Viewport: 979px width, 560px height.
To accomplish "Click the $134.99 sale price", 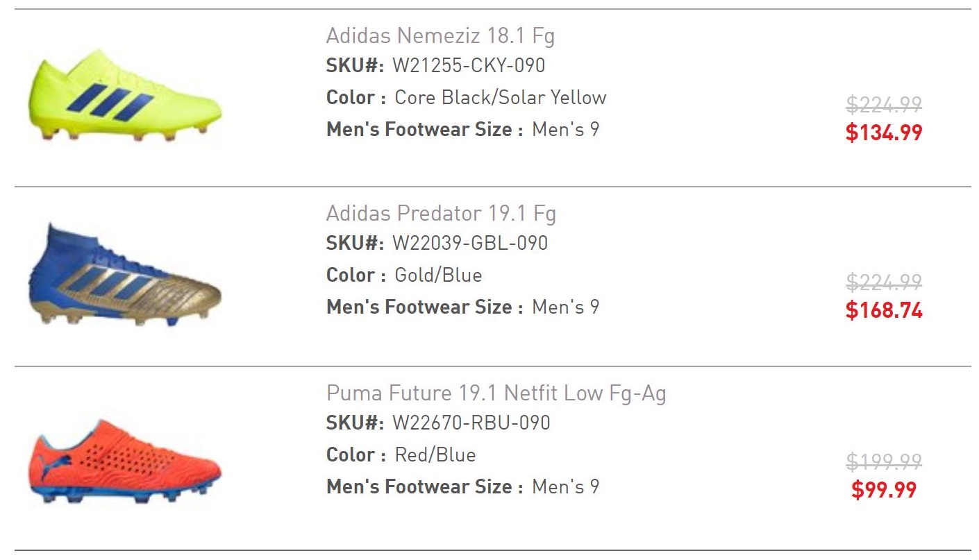I will tap(883, 132).
